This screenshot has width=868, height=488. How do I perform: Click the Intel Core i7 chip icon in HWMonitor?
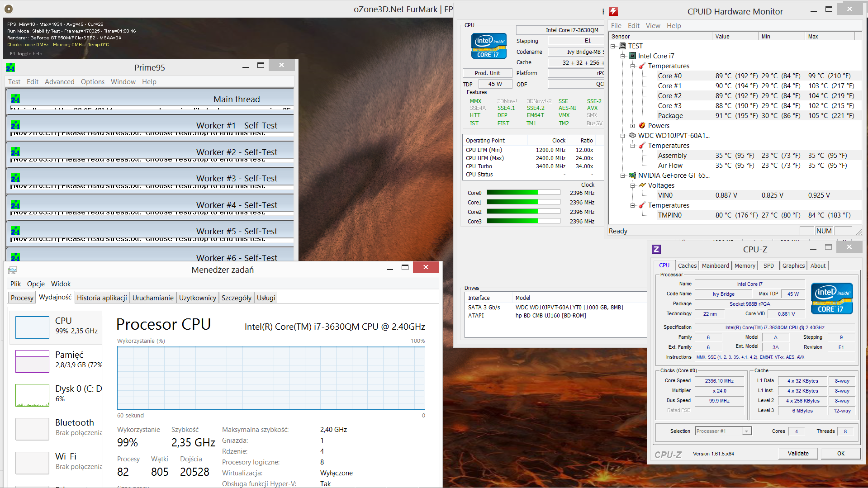click(632, 56)
